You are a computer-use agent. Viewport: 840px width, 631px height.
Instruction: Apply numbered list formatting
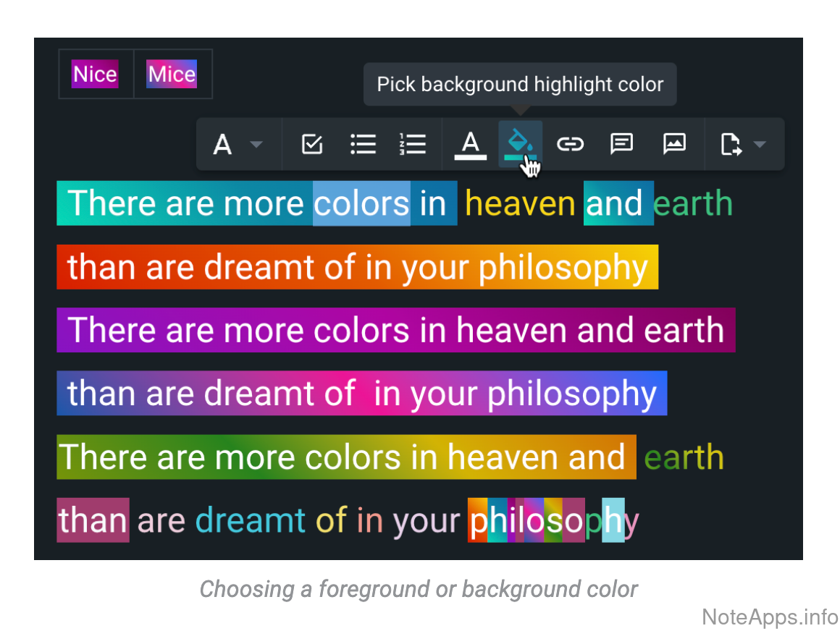[x=413, y=144]
